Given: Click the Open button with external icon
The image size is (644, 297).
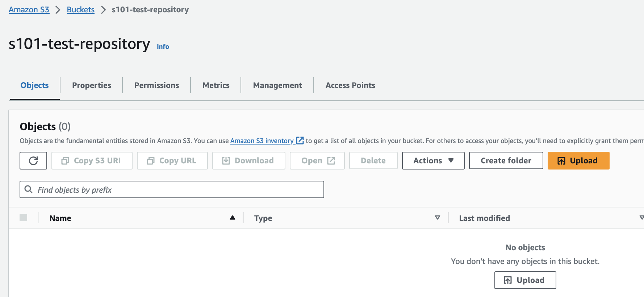Looking at the screenshot, I should [x=317, y=160].
